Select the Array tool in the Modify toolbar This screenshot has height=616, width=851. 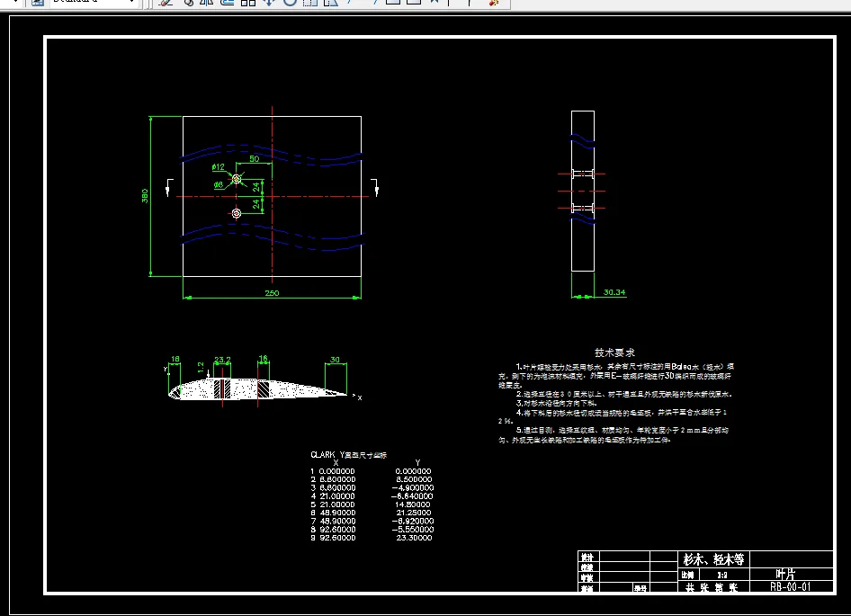pos(248,2)
